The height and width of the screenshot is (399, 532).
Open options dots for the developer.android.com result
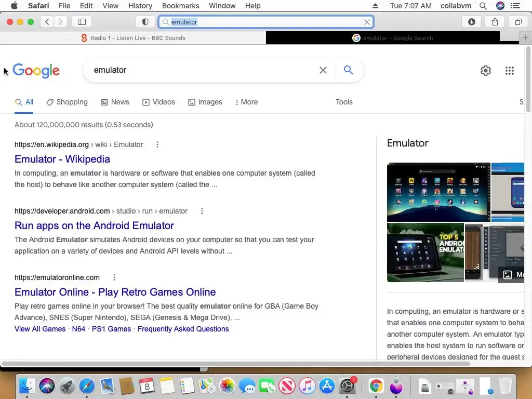(x=202, y=211)
